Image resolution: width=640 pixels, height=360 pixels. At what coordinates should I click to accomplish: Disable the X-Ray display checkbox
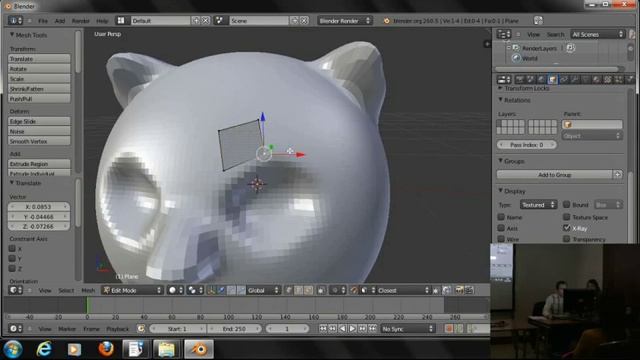point(567,228)
